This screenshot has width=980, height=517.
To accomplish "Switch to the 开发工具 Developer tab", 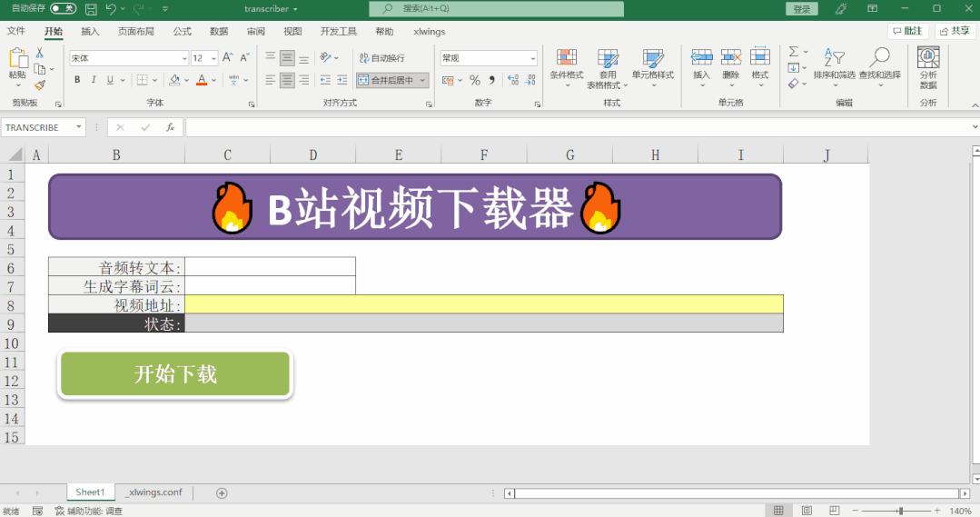I will tap(338, 31).
